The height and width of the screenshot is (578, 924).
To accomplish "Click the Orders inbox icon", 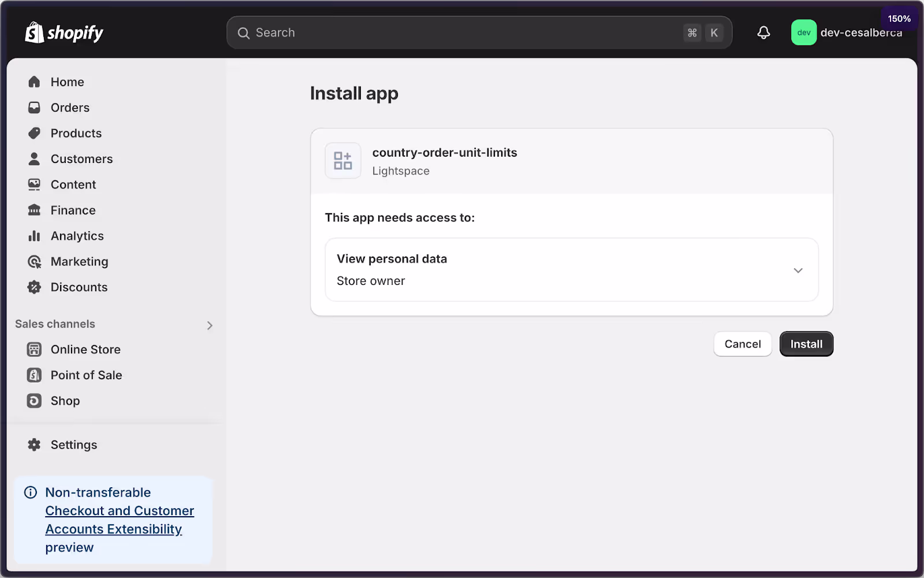I will click(34, 108).
